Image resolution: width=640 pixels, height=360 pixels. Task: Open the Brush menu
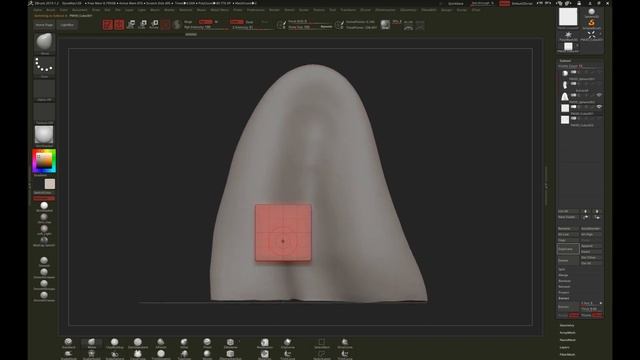coord(51,10)
